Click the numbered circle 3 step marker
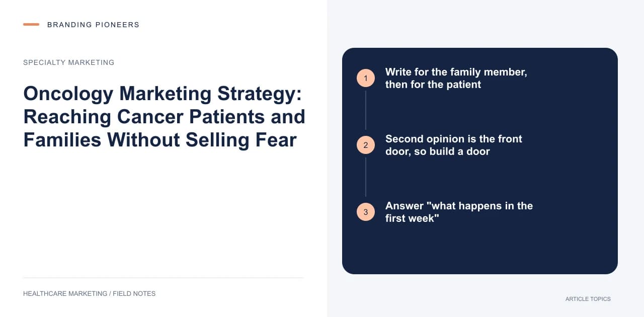 pos(366,212)
